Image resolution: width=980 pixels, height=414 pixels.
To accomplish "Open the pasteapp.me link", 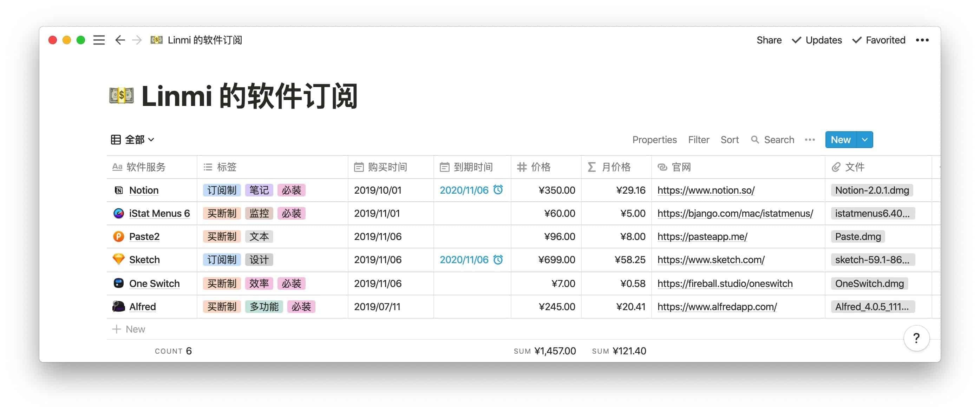I will click(702, 236).
